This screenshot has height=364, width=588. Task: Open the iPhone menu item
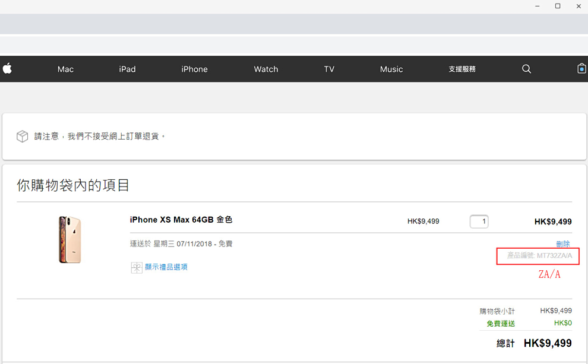(194, 69)
